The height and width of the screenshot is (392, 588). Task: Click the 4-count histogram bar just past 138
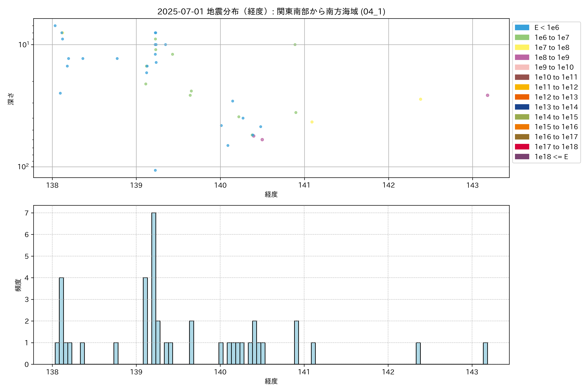62,321
